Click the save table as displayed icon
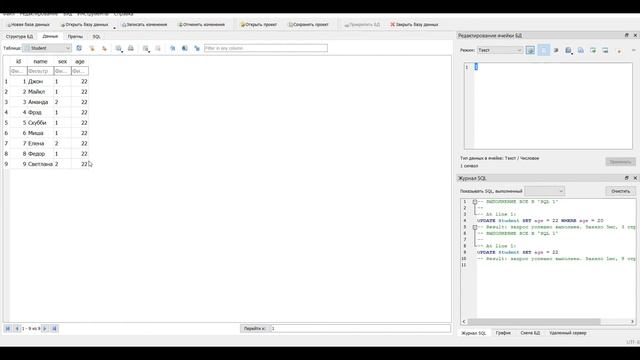 click(118, 48)
